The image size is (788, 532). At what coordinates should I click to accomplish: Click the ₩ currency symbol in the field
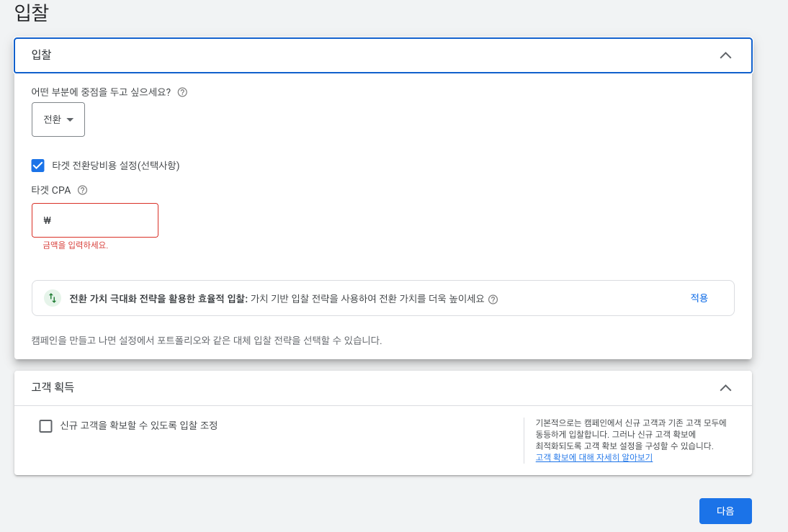(48, 220)
